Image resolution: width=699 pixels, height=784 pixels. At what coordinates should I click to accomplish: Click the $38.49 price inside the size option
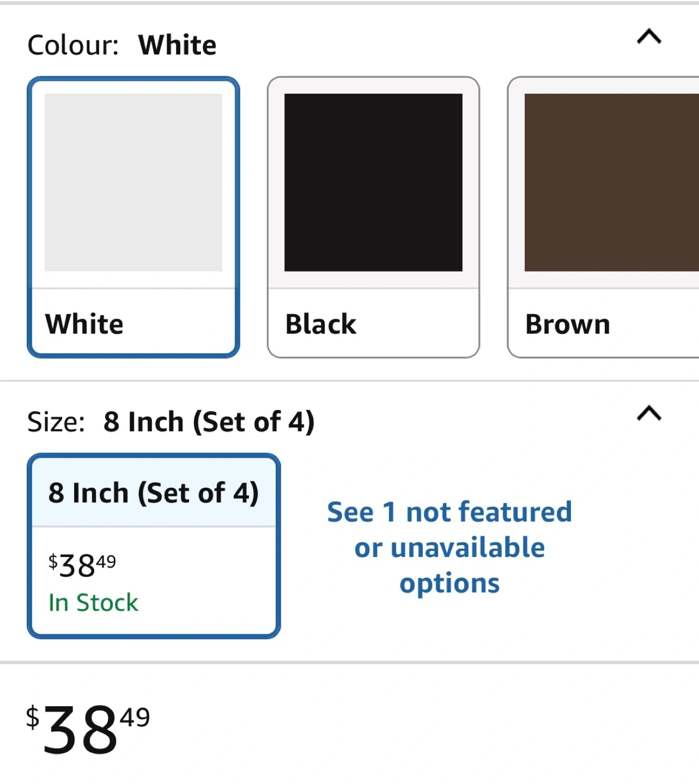click(x=82, y=565)
